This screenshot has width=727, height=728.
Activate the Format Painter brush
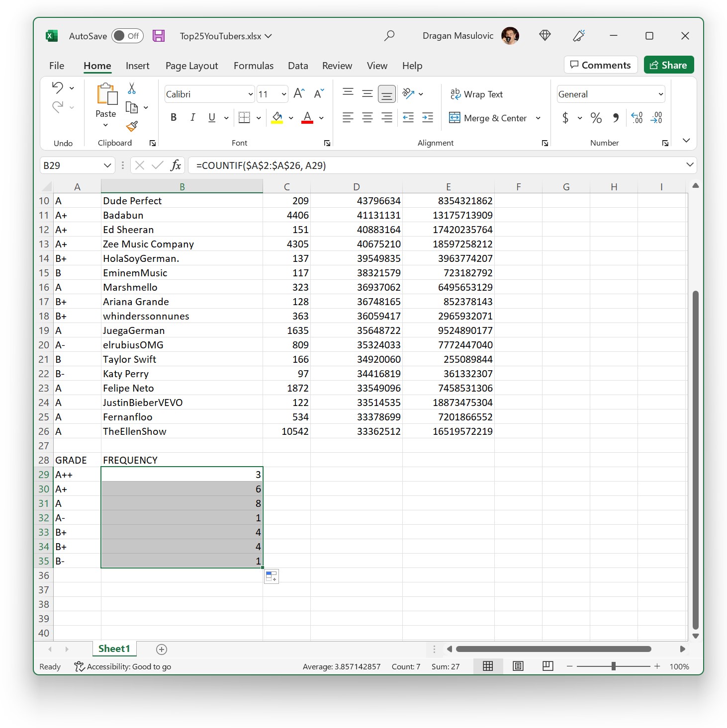(132, 126)
